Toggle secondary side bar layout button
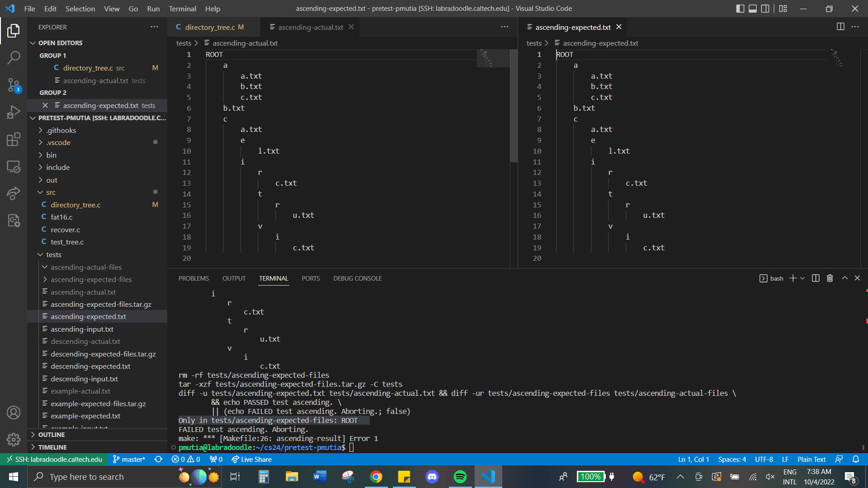 click(x=765, y=9)
